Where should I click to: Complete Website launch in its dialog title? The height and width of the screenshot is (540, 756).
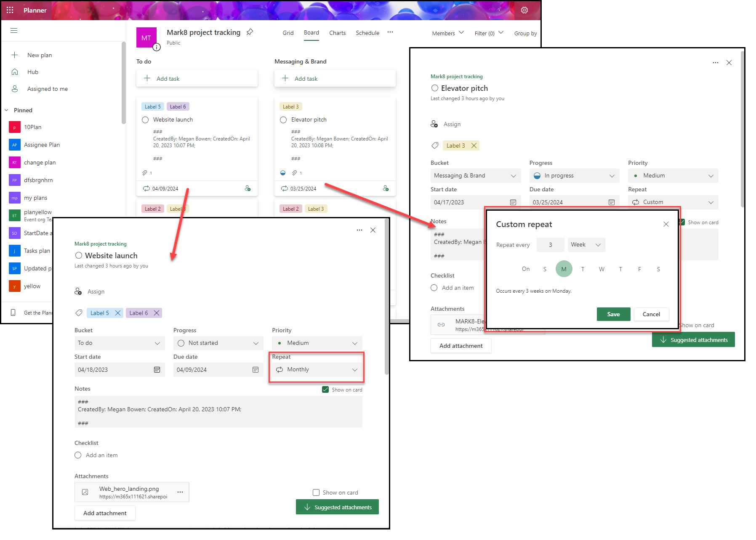(x=79, y=255)
